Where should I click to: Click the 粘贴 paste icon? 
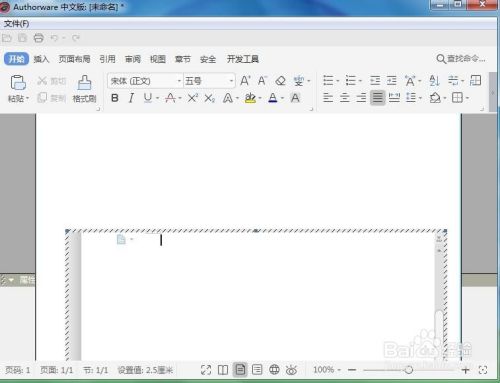click(x=18, y=83)
